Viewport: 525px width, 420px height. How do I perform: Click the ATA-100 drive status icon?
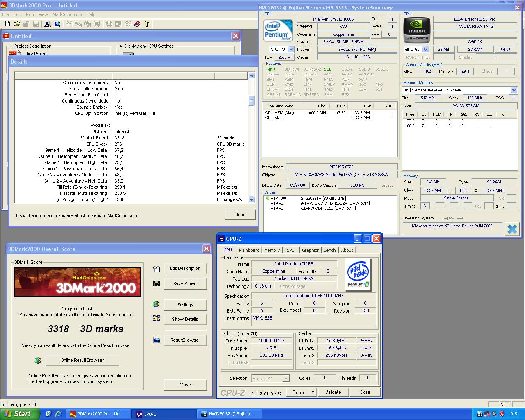[x=267, y=198]
